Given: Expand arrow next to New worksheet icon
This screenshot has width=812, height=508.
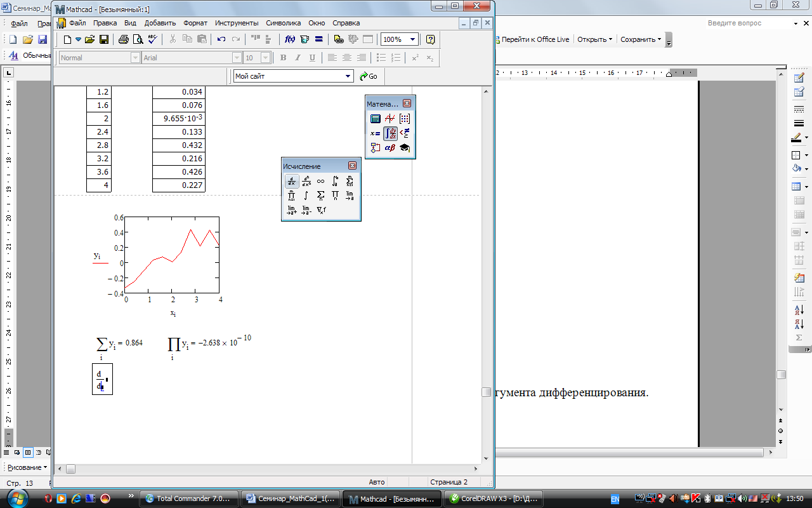Looking at the screenshot, I should (x=79, y=39).
